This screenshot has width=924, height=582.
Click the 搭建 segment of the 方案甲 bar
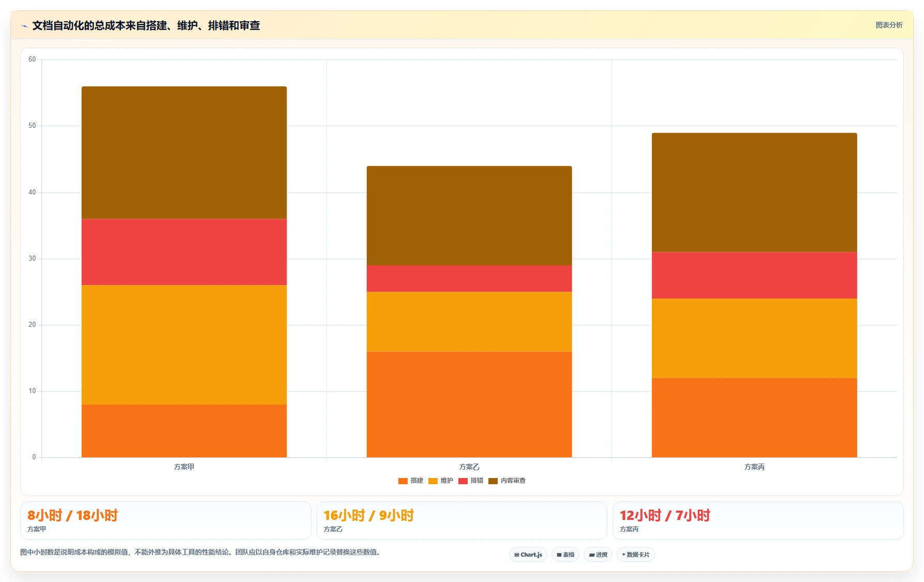click(184, 431)
